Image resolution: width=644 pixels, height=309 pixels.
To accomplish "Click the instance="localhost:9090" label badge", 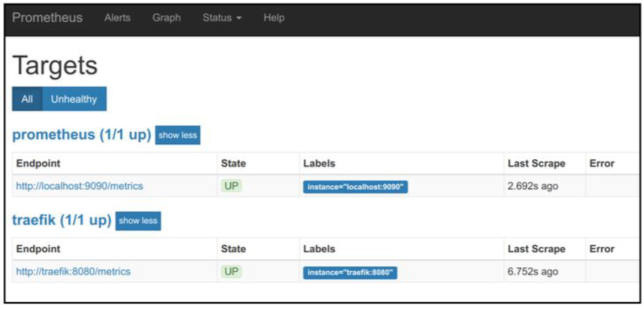I will pyautogui.click(x=355, y=187).
